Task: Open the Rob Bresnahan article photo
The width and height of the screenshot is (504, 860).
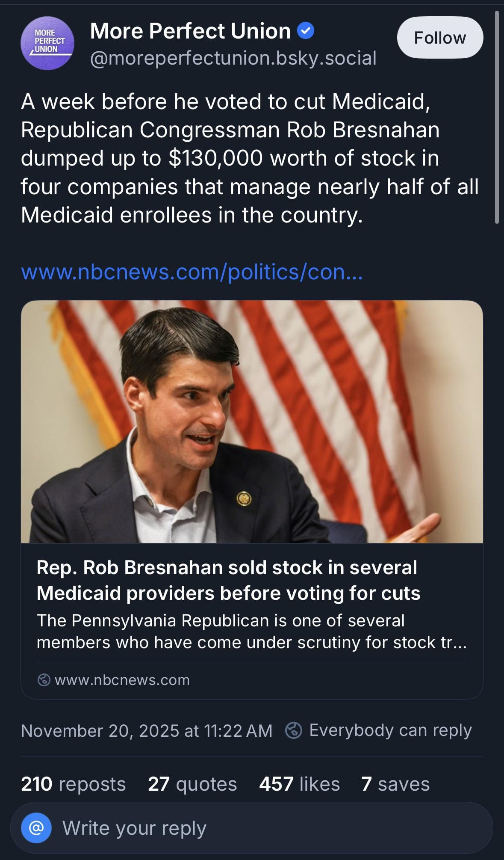Action: click(x=252, y=421)
